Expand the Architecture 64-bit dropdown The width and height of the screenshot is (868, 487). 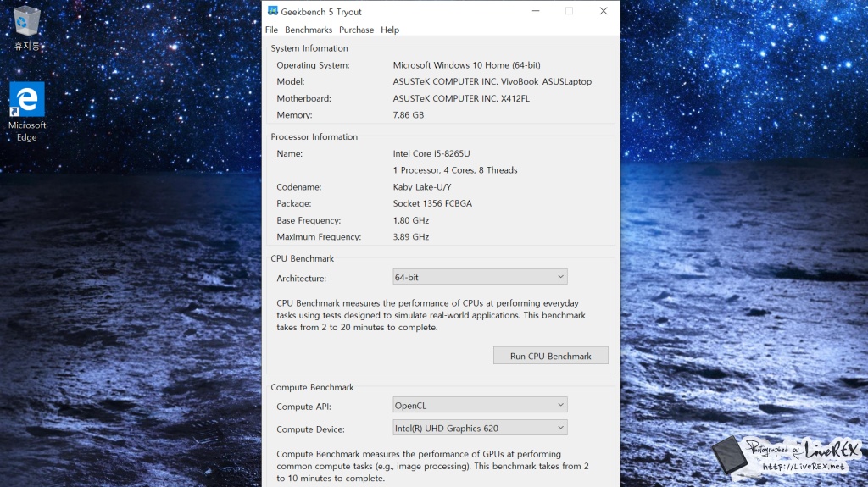click(480, 277)
